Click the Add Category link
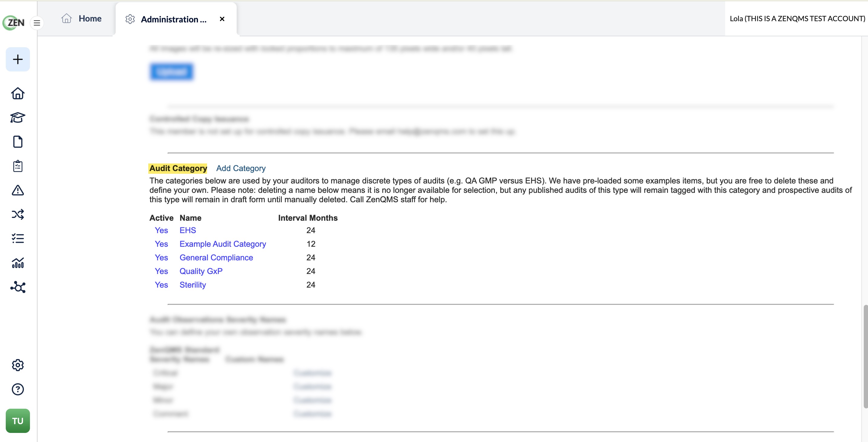Viewport: 868px width, 442px height. coord(241,168)
